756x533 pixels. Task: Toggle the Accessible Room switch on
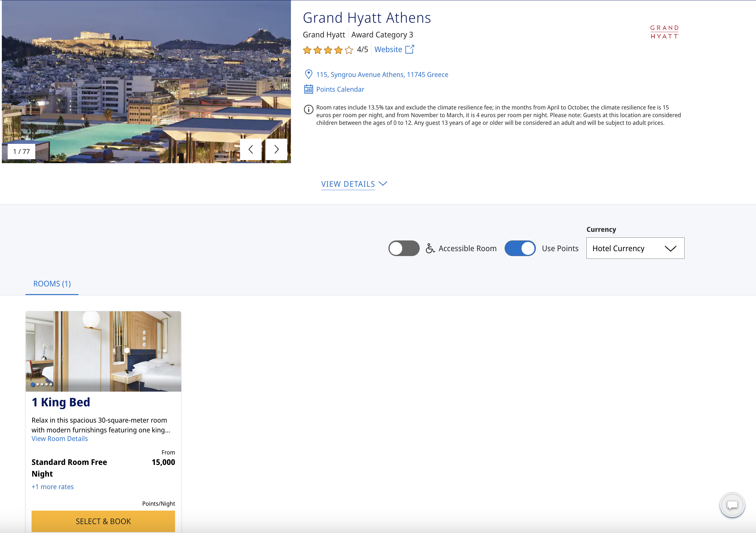pos(404,248)
